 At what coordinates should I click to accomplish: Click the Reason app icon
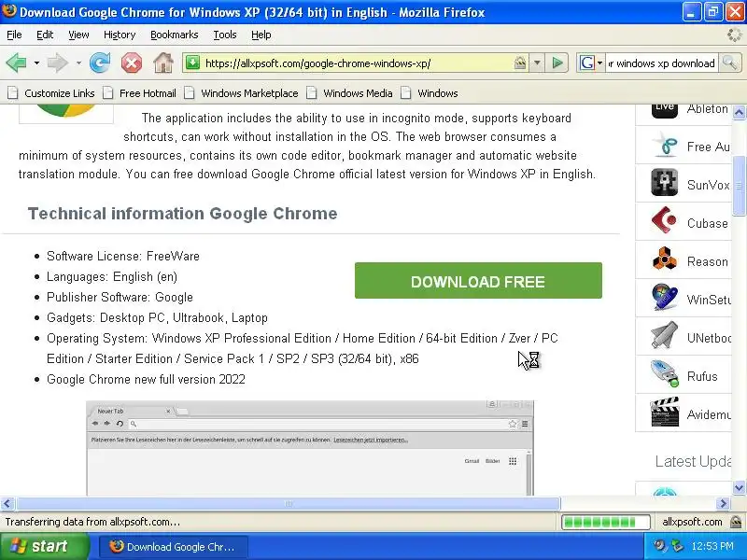click(x=665, y=259)
